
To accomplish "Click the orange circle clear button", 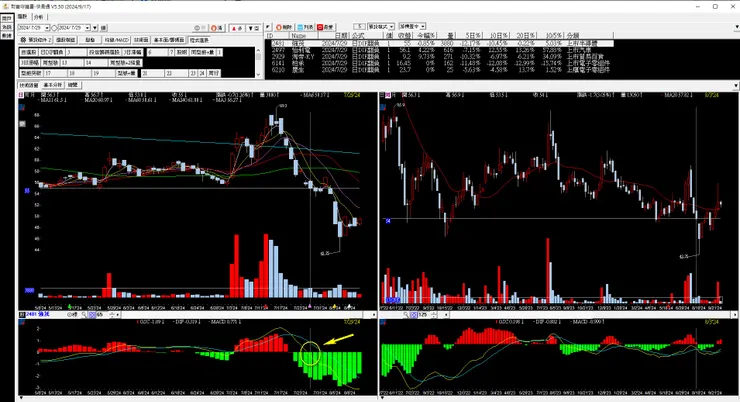I will click(x=217, y=28).
